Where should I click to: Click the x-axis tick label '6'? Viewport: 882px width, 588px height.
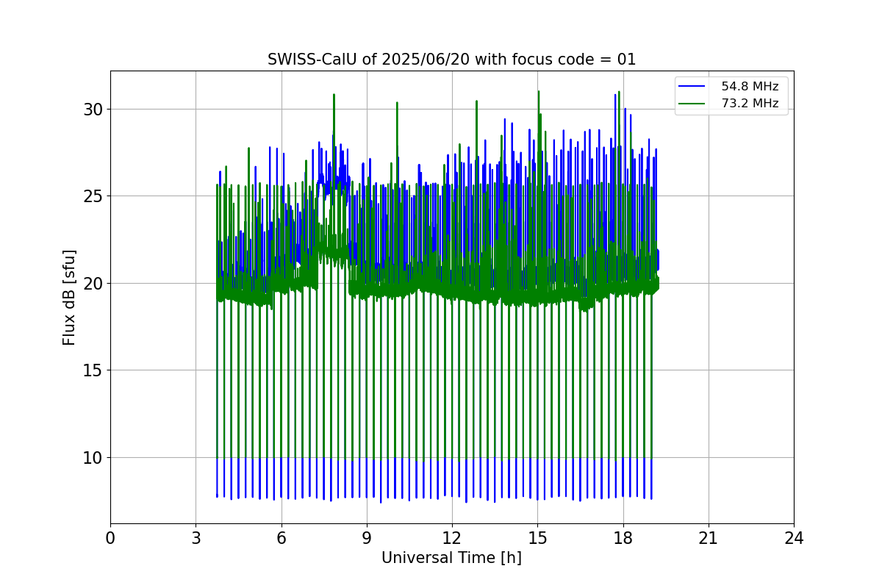(281, 539)
